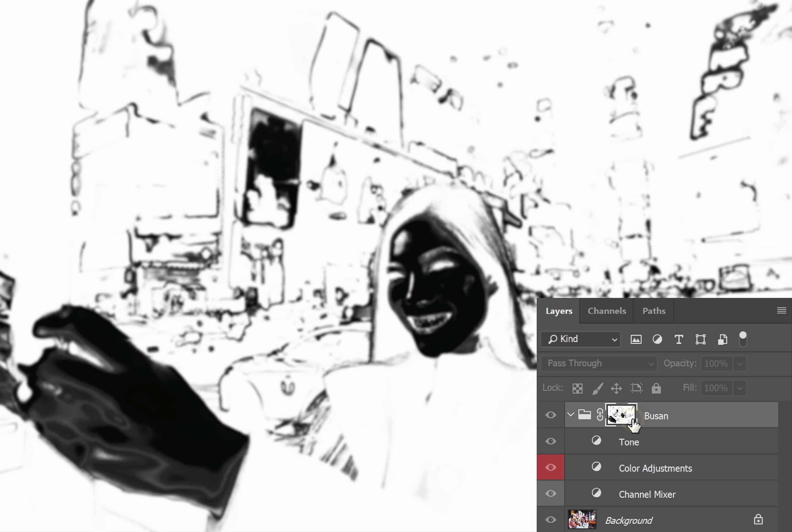Image resolution: width=792 pixels, height=532 pixels.
Task: Click the Fill value field
Action: (x=717, y=388)
